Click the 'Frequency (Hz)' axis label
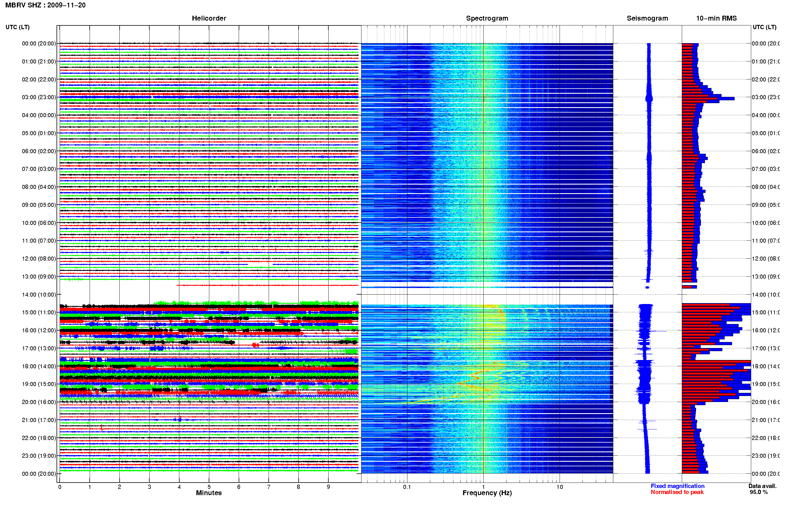The width and height of the screenshot is (812, 508). pos(487,493)
